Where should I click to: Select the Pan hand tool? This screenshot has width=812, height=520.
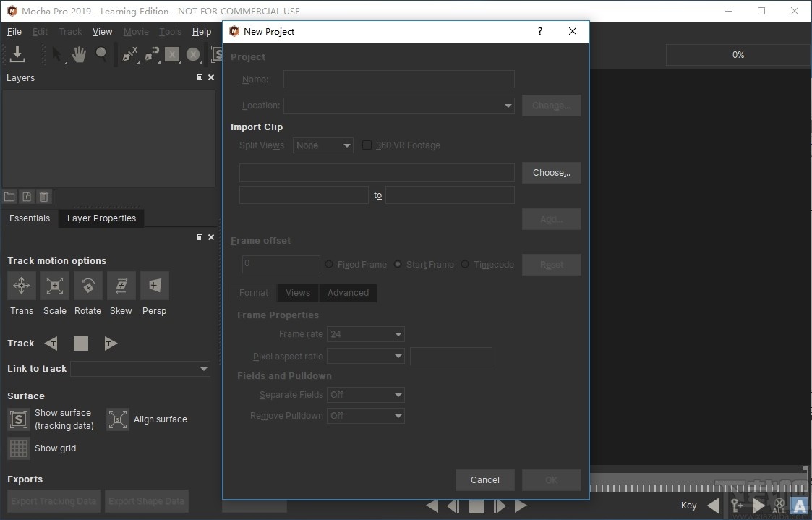point(79,54)
